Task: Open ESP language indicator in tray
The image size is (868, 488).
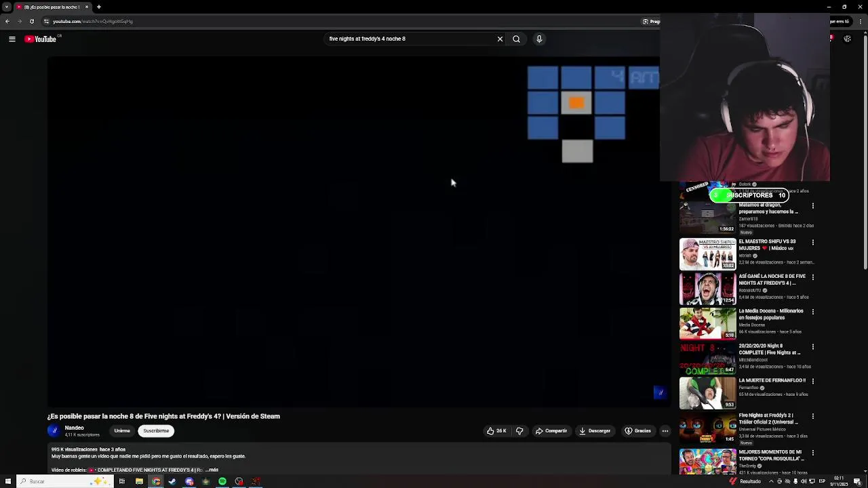Action: pos(823,482)
